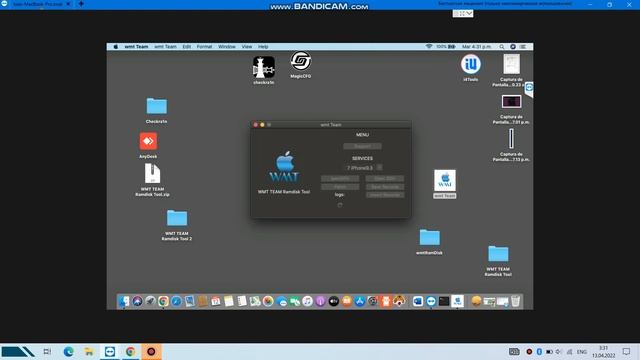Click the TeamViewer side panel tab

pyautogui.click(x=529, y=88)
